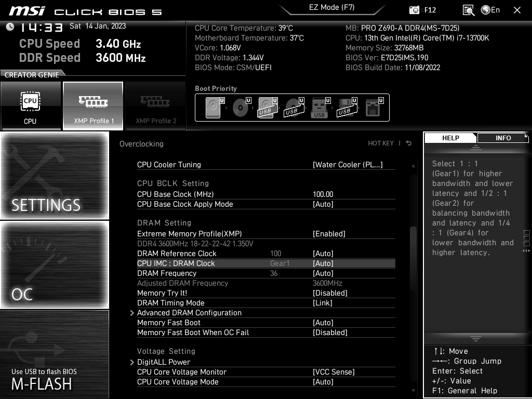The image size is (532, 399).
Task: Switch to the INFO tab
Action: pos(503,138)
